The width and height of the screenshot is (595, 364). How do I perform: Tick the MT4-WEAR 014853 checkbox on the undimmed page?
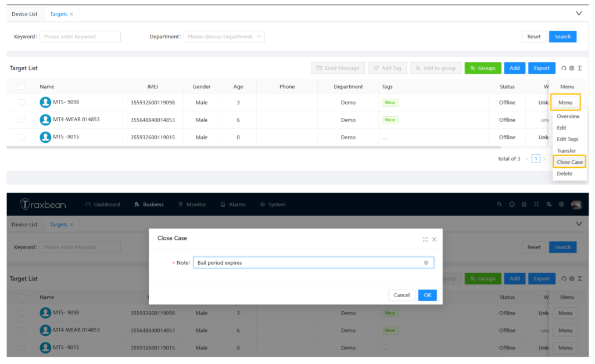tap(21, 120)
